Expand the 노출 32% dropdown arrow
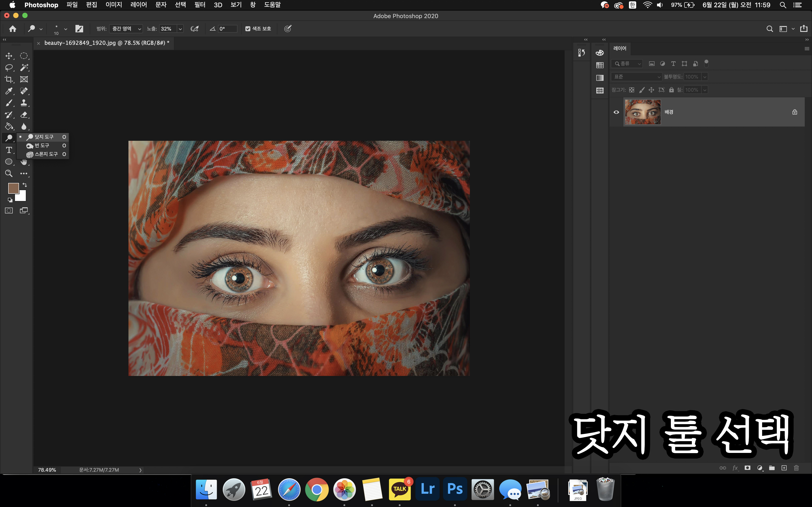Viewport: 812px width, 507px height. click(180, 29)
